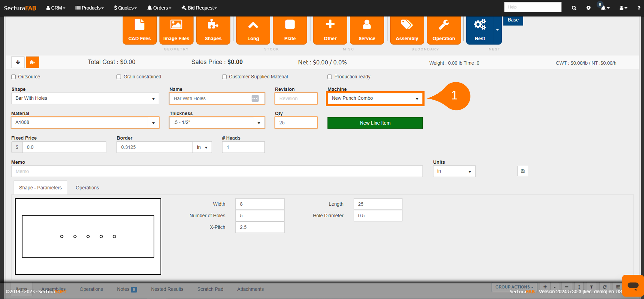Image resolution: width=644 pixels, height=299 pixels.
Task: Select the Shapes puzzle icon
Action: point(213,30)
